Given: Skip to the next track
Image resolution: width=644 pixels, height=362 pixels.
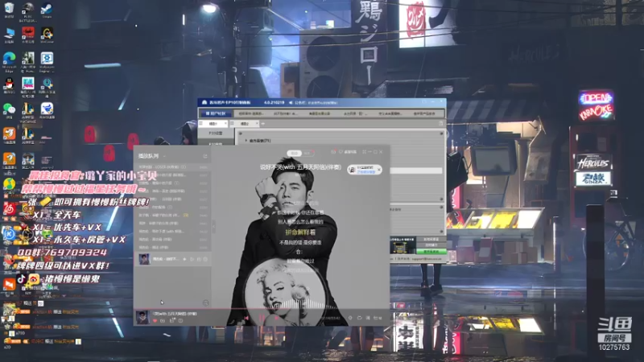Looking at the screenshot, I should pyautogui.click(x=276, y=318).
